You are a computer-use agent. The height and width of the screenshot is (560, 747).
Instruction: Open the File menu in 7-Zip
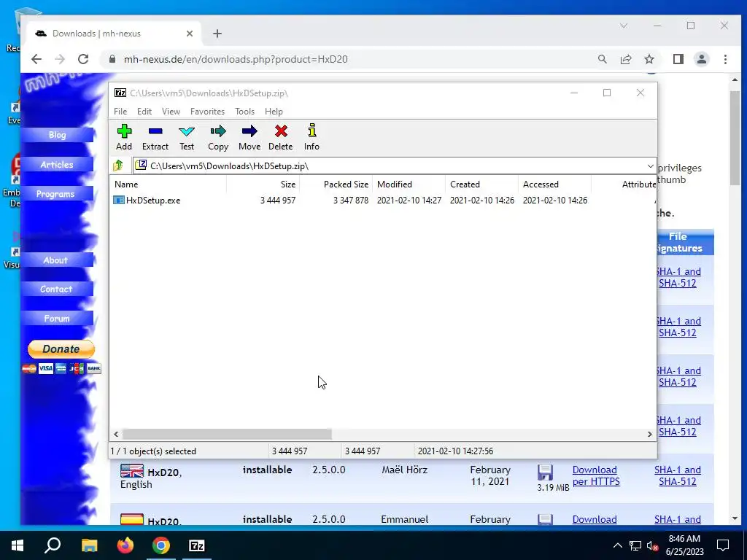(x=120, y=111)
